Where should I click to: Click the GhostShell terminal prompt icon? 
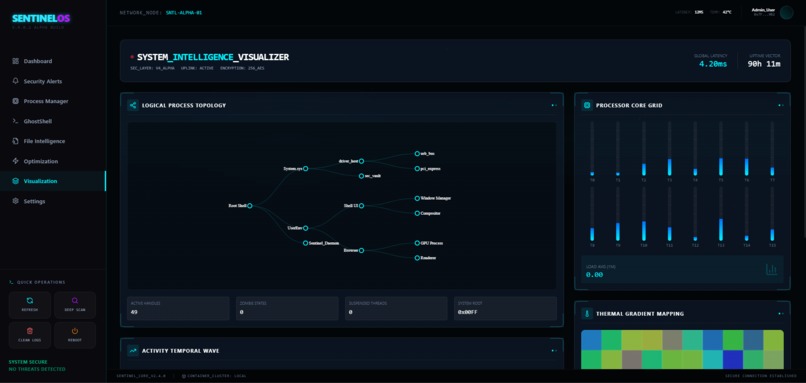click(x=15, y=121)
